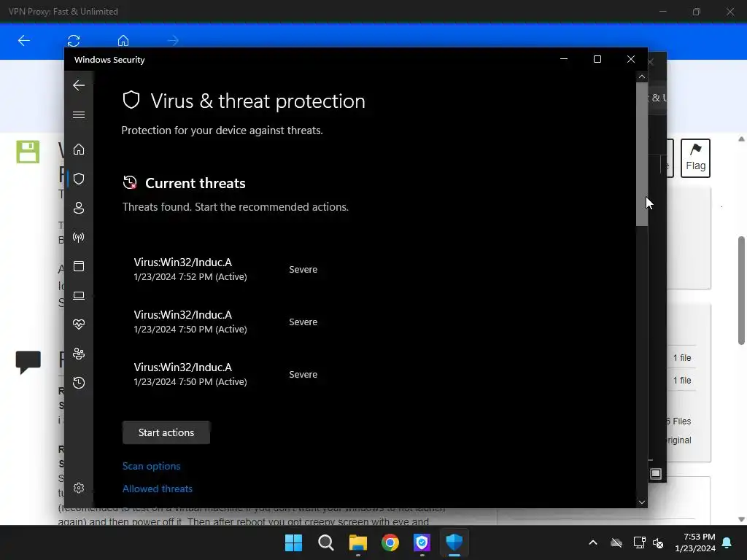The height and width of the screenshot is (560, 747).
Task: Click green floppy disk icon on background page
Action: (28, 152)
